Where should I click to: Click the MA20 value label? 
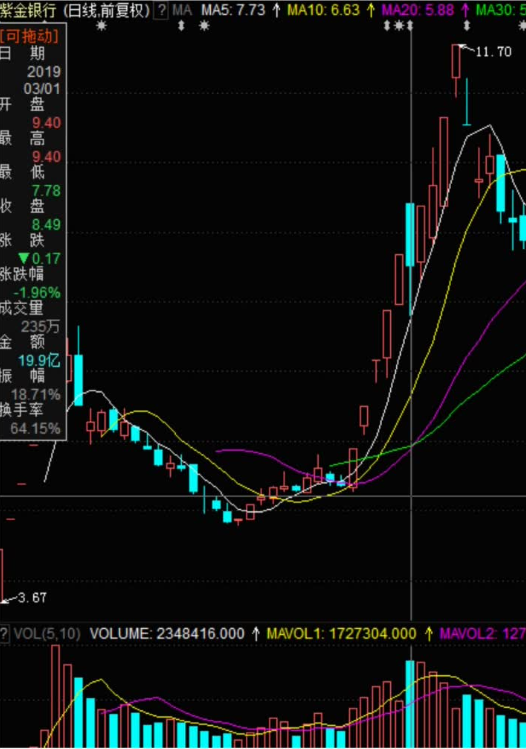(418, 10)
